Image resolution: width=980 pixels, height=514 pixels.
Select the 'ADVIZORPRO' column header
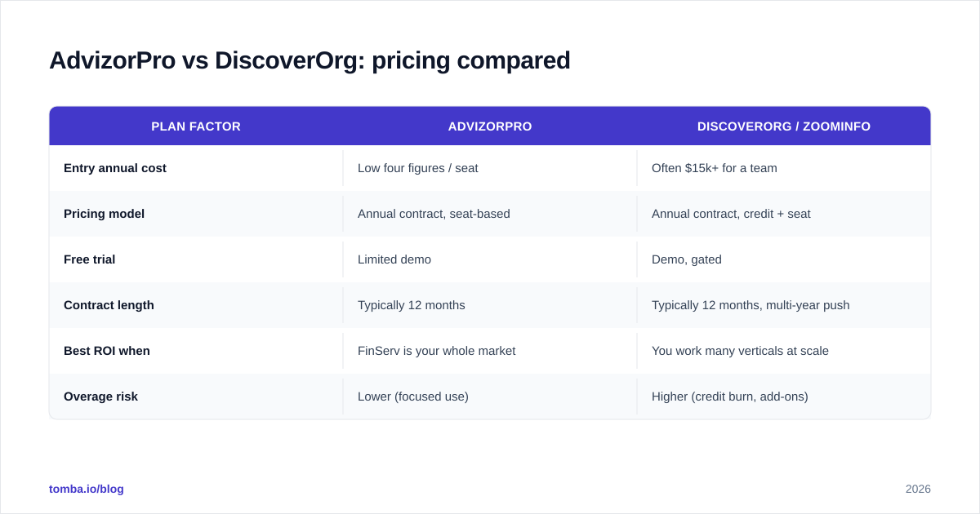tap(490, 126)
